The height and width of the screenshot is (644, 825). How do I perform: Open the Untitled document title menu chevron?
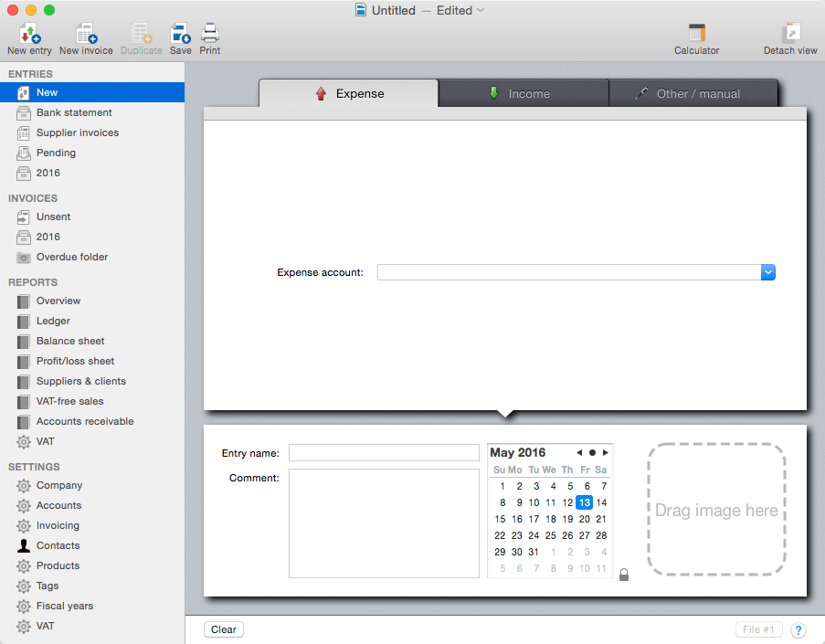coord(481,10)
